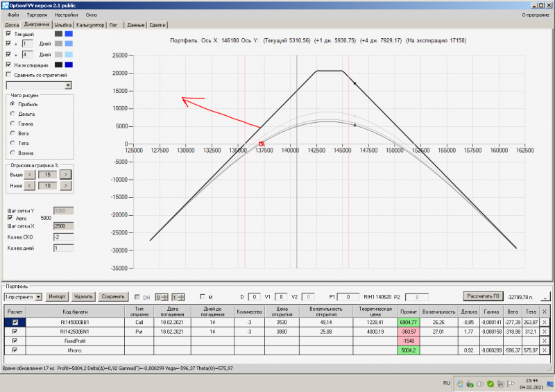Viewport: 555px width, 392px height.
Task: Decrease the Выше draw percent with left arrow
Action: (x=30, y=175)
